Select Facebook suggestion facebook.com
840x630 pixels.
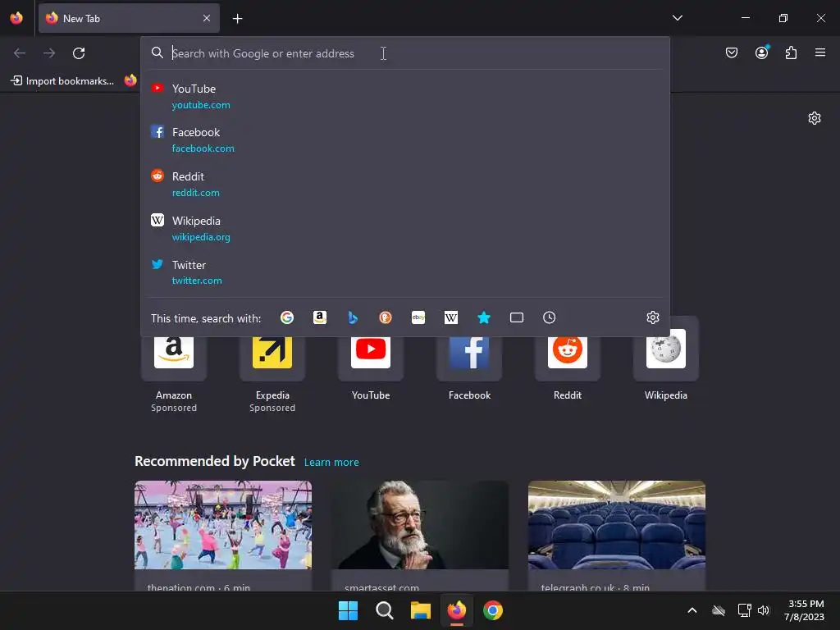405,139
